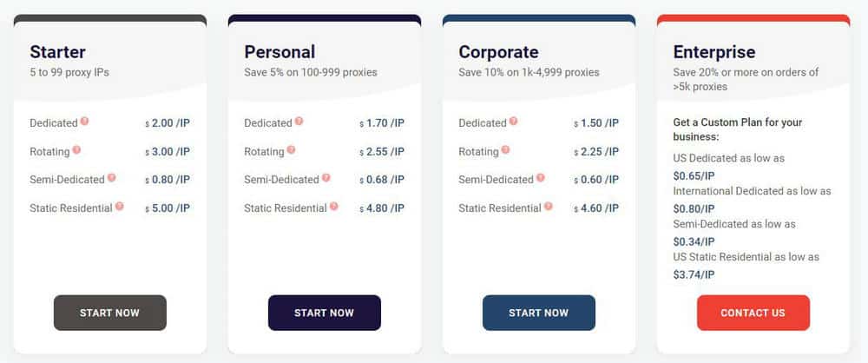The image size is (868, 363).
Task: Click help icon next to Personal Dedicated
Action: pos(299,122)
